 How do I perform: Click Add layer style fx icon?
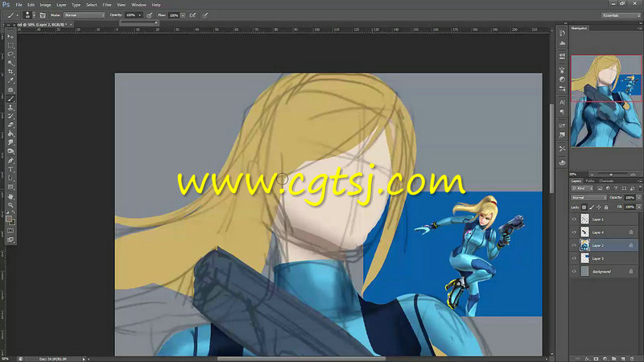pyautogui.click(x=587, y=359)
